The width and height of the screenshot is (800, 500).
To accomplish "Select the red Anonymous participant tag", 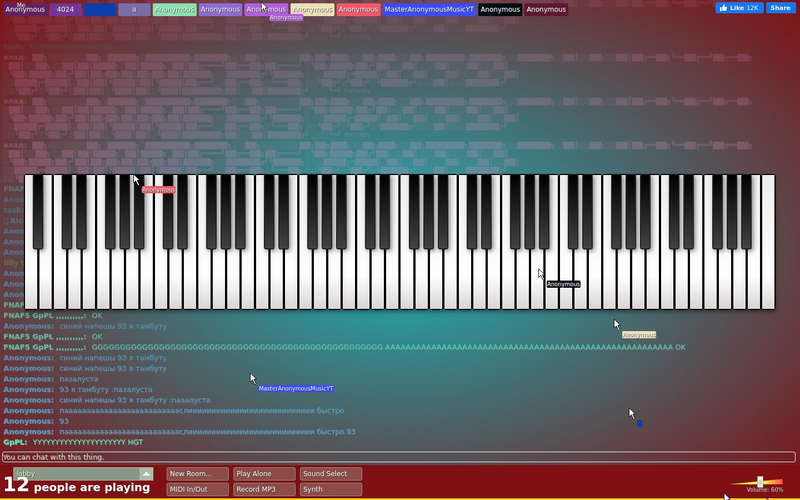I will [358, 9].
